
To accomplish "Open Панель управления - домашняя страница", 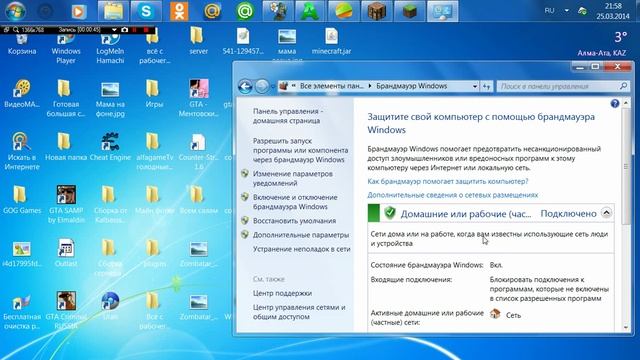I will [x=288, y=116].
